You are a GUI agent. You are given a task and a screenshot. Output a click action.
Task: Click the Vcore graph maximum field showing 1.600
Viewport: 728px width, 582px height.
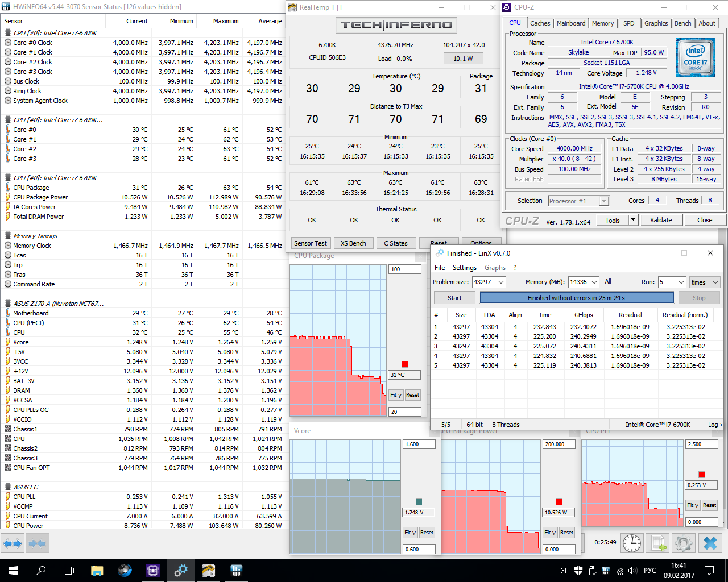click(x=419, y=444)
